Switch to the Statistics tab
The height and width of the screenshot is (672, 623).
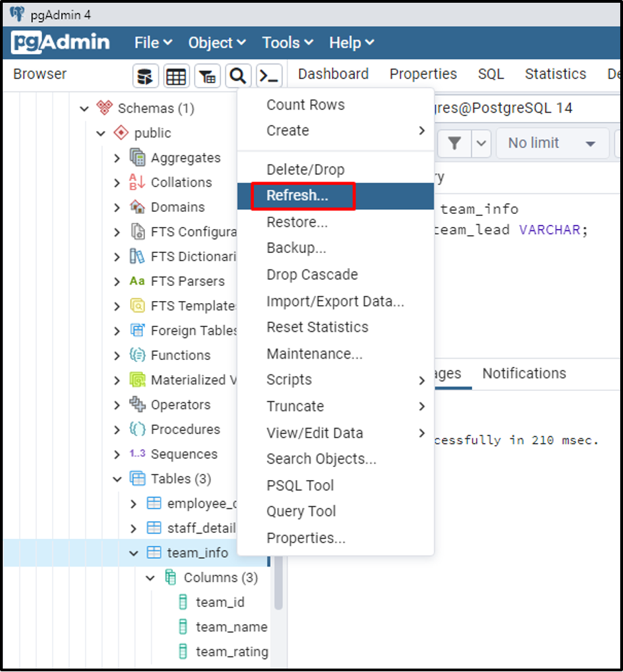tap(554, 73)
